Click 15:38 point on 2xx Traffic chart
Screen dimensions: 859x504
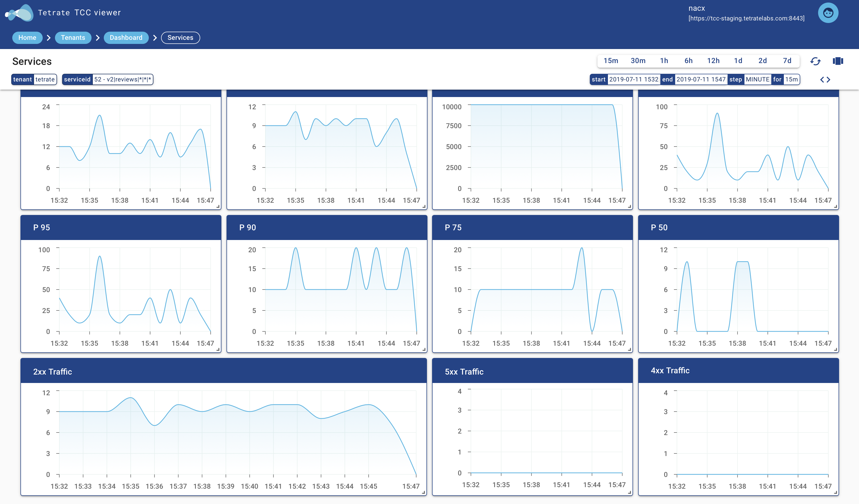pyautogui.click(x=202, y=411)
